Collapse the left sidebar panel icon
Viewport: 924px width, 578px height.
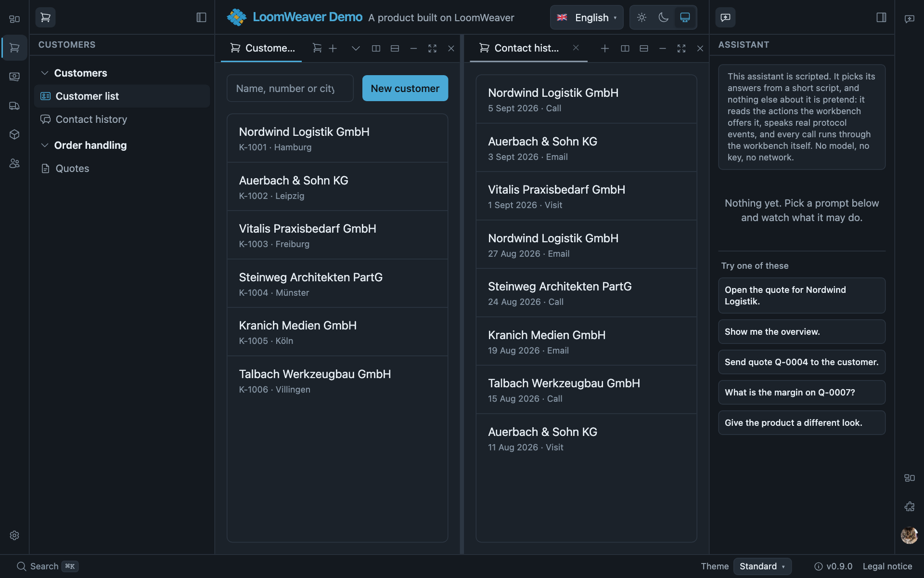pos(201,17)
